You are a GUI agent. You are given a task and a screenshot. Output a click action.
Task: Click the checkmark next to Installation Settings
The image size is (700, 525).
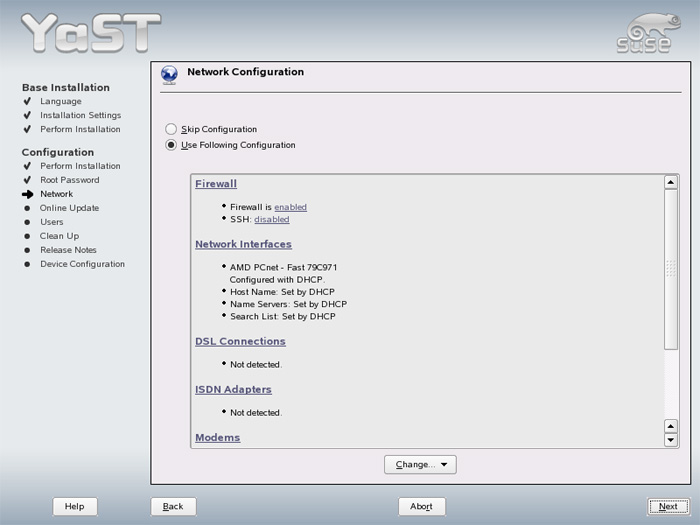(27, 115)
